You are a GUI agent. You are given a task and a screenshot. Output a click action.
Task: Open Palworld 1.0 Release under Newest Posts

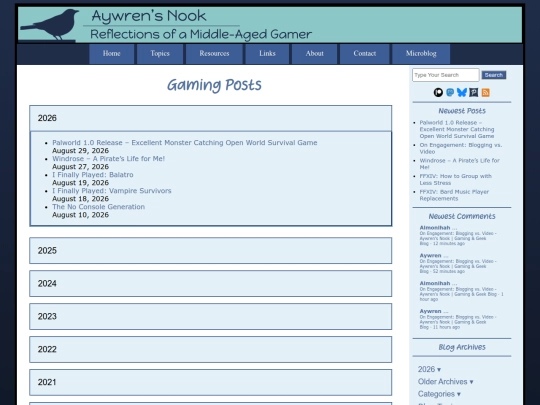tap(457, 129)
